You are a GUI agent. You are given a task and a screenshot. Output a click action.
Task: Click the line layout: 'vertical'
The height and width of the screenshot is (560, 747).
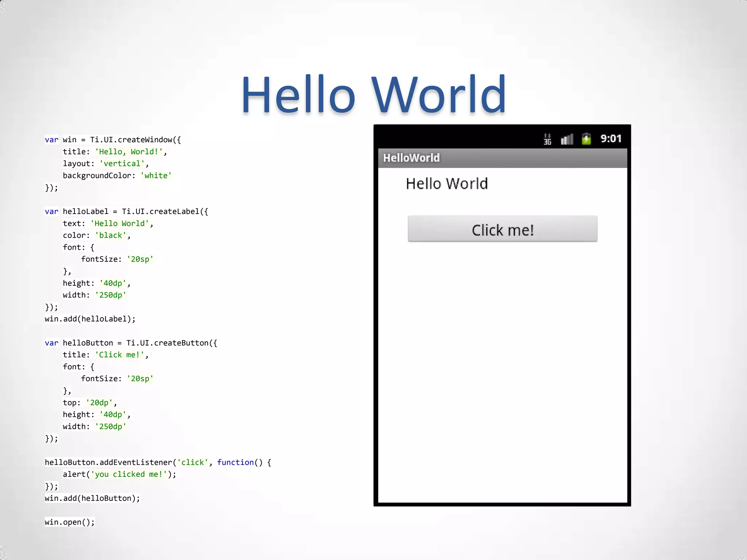pos(106,164)
